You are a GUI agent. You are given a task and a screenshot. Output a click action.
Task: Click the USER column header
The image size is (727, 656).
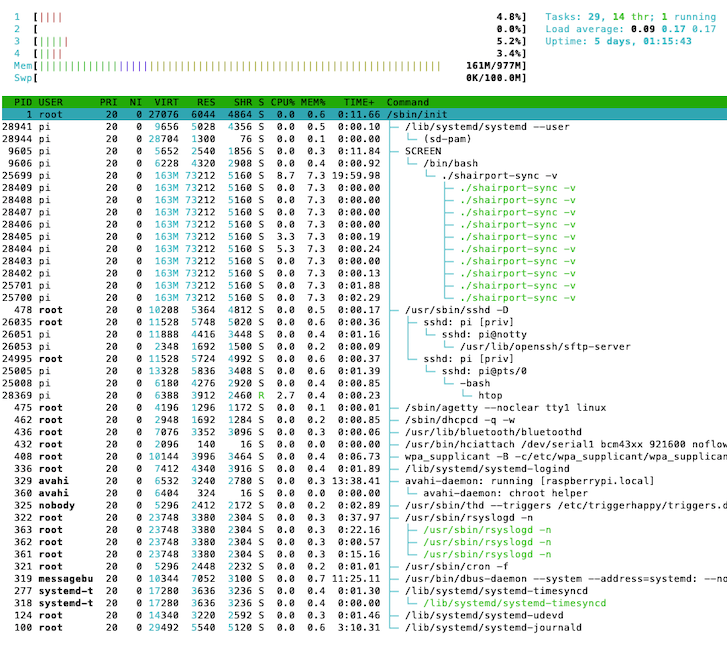tap(51, 102)
